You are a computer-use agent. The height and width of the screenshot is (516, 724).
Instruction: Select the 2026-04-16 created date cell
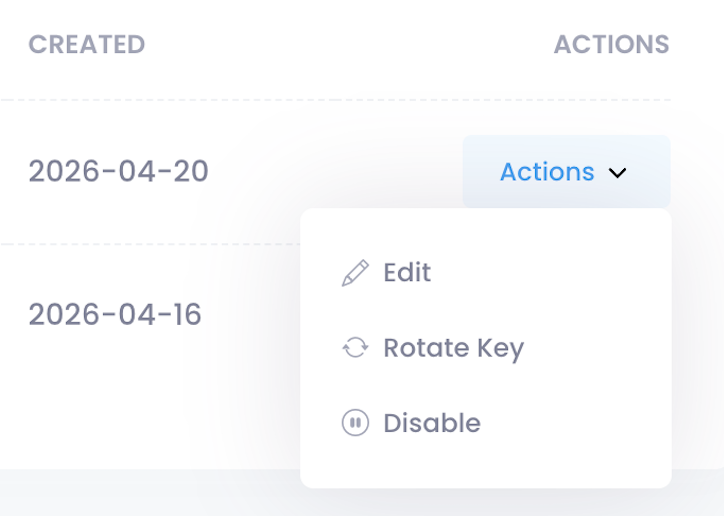[115, 315]
